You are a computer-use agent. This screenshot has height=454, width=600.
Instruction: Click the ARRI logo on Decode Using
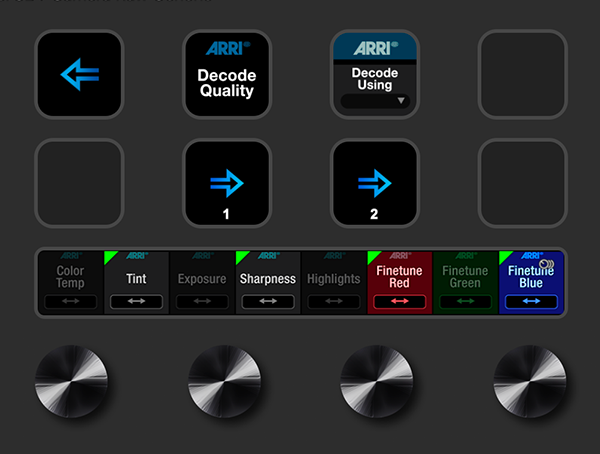pos(375,48)
